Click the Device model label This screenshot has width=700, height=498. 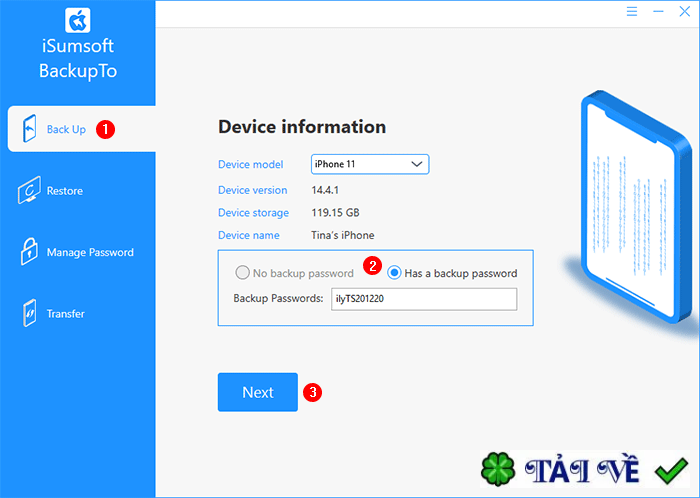tap(250, 164)
